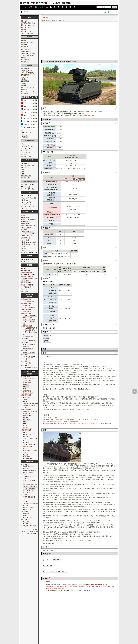This screenshot has height=644, width=138.
Task: Click 陸 link in the ドイツ row
Action: point(34,103)
